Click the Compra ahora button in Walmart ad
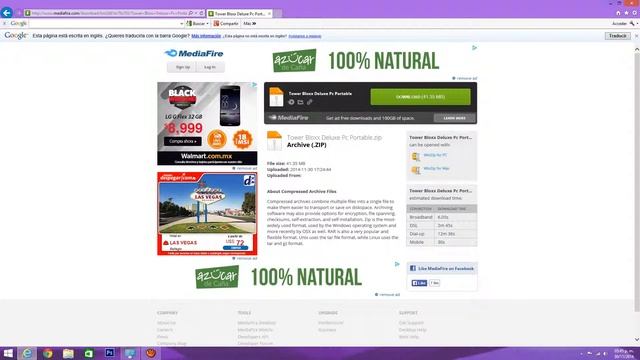640x360 pixels. coord(182,141)
